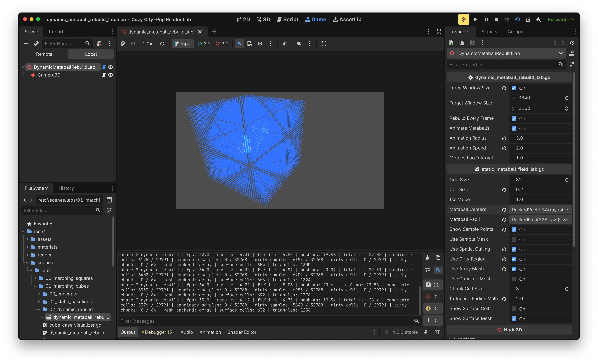This screenshot has height=364, width=598.
Task: Open the Shader Editor bottom panel
Action: [x=242, y=332]
